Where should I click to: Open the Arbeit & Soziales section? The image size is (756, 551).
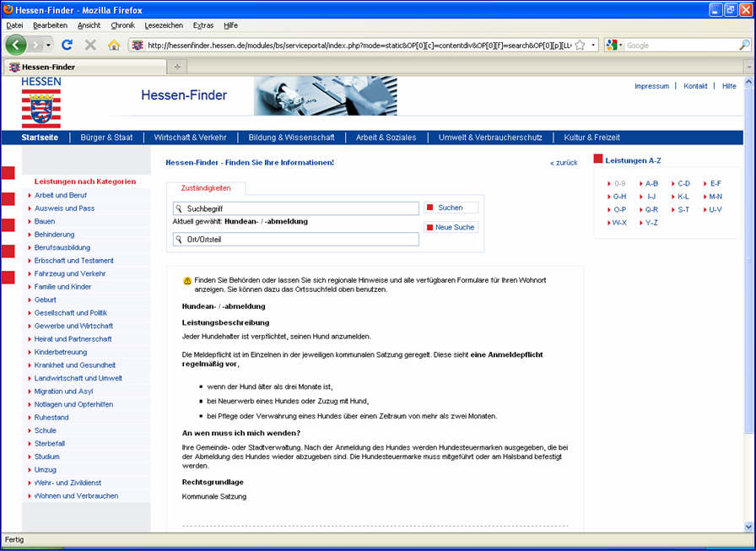click(386, 138)
